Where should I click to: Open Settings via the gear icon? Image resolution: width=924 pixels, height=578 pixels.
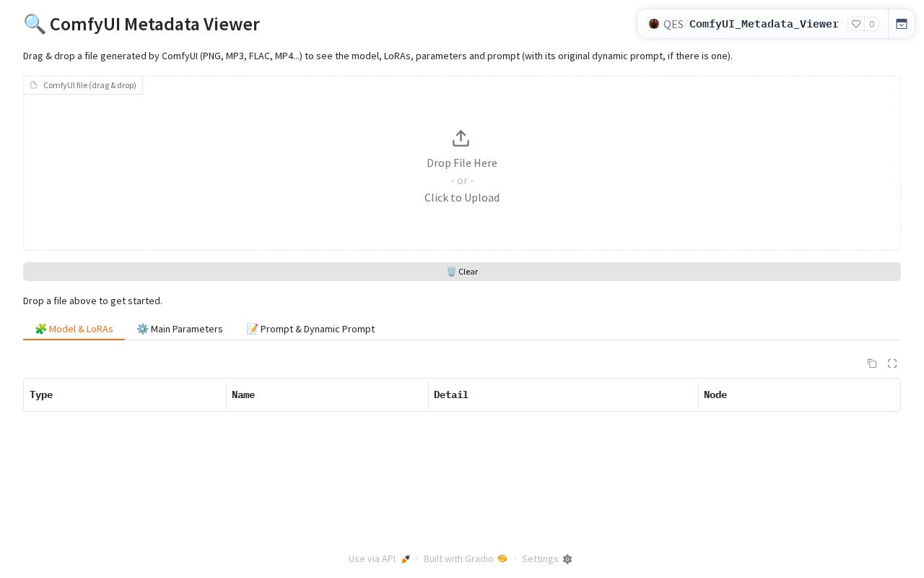567,559
